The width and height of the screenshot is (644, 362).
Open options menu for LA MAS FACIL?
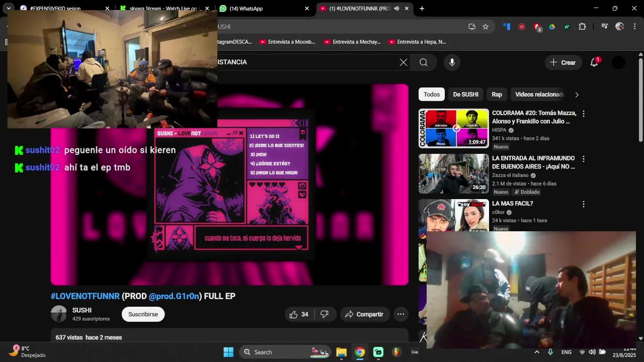pos(584,204)
